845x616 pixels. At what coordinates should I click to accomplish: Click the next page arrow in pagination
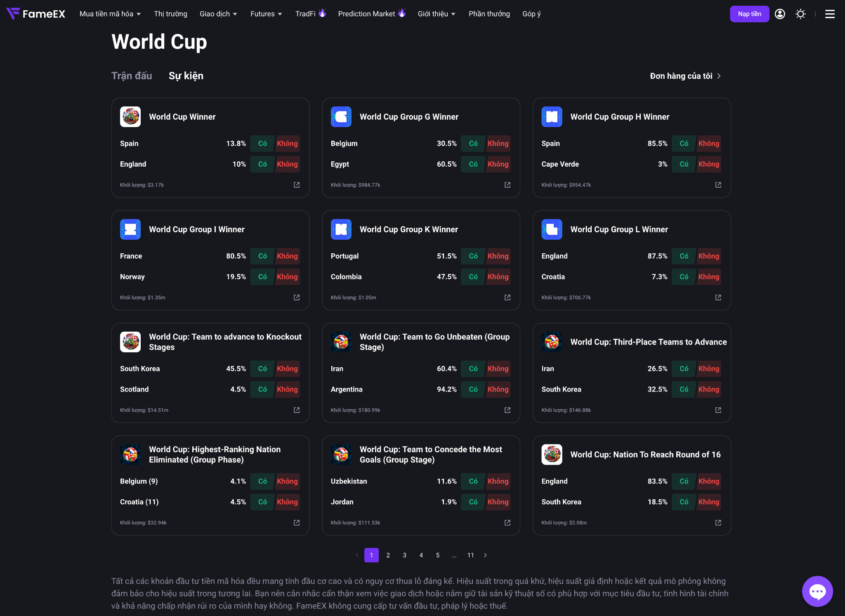tap(485, 555)
